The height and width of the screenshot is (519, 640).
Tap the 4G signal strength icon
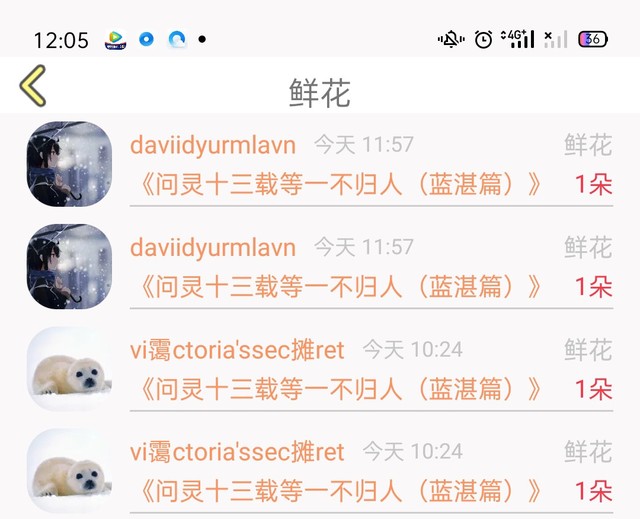tap(518, 39)
